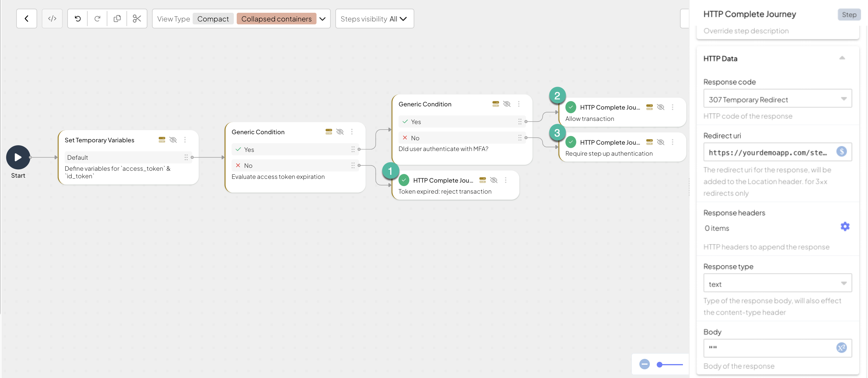Open the options menu on Generic Condition step

coord(352,132)
